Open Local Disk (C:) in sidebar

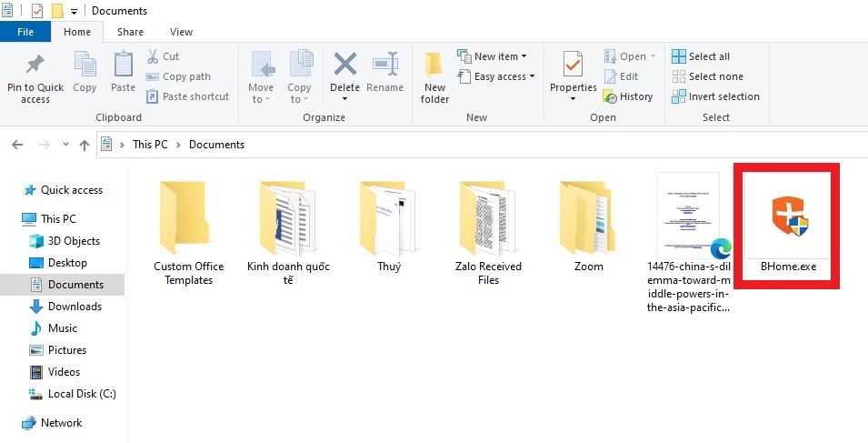pos(73,394)
